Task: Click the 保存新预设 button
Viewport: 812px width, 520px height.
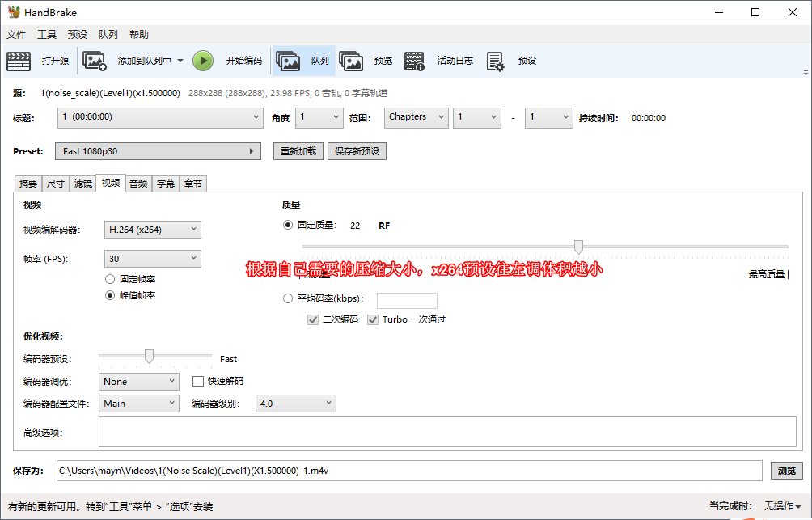Action: tap(356, 151)
